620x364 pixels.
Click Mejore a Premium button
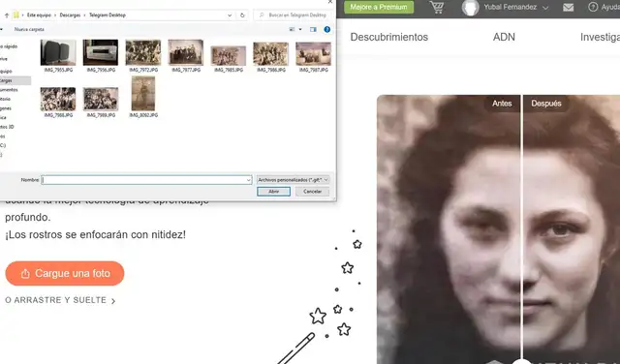379,7
